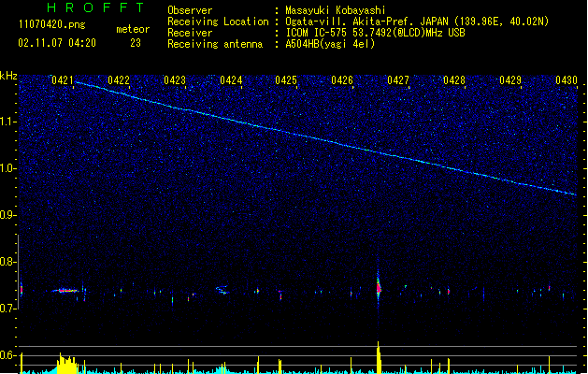This screenshot has height=374, width=588.
Task: Click the 0430 time marker
Action: [x=566, y=80]
